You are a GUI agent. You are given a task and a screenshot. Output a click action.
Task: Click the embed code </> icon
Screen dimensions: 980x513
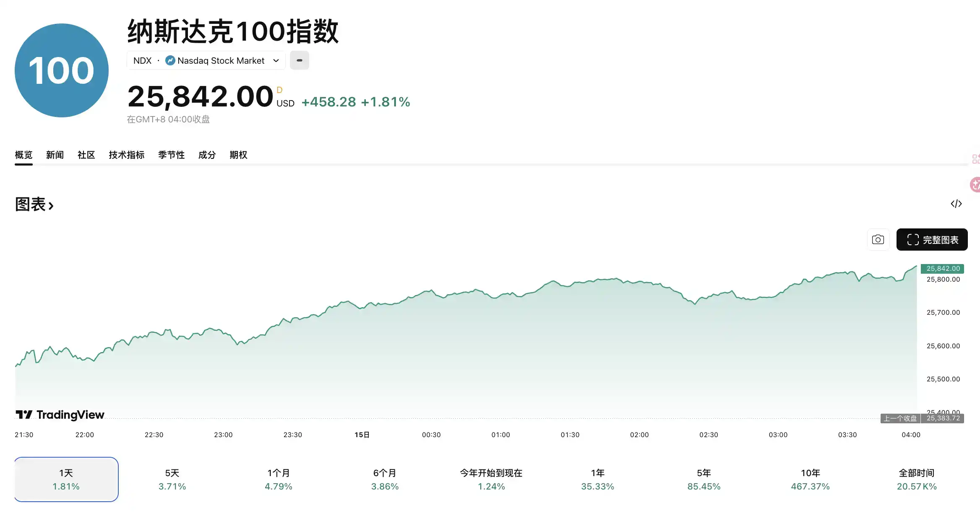[x=957, y=204]
